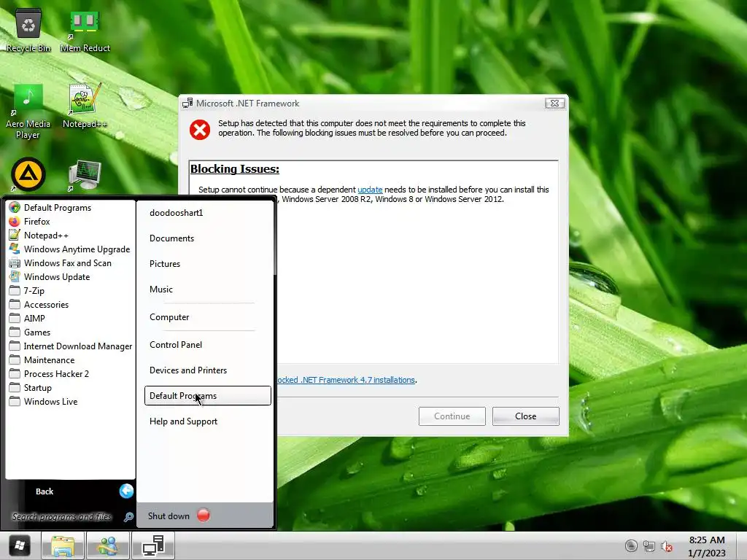Viewport: 747px width, 560px height.
Task: Launch Mem Reduct desktop shortcut
Action: [x=85, y=29]
